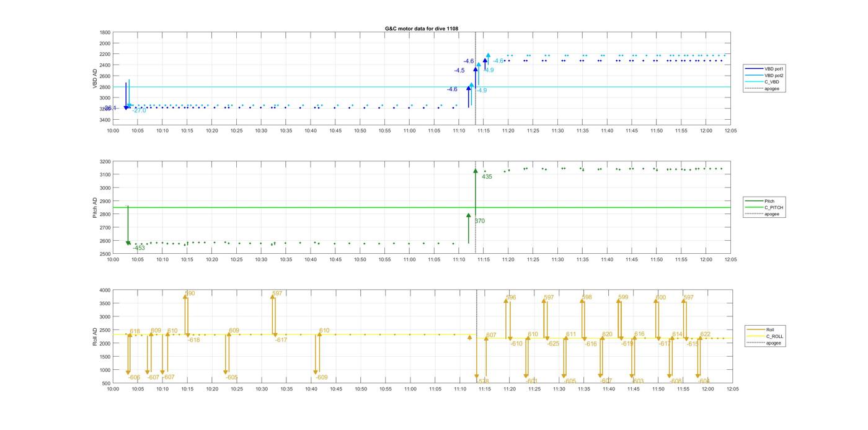Click the 'Pitch AD' y-axis label

(x=95, y=208)
